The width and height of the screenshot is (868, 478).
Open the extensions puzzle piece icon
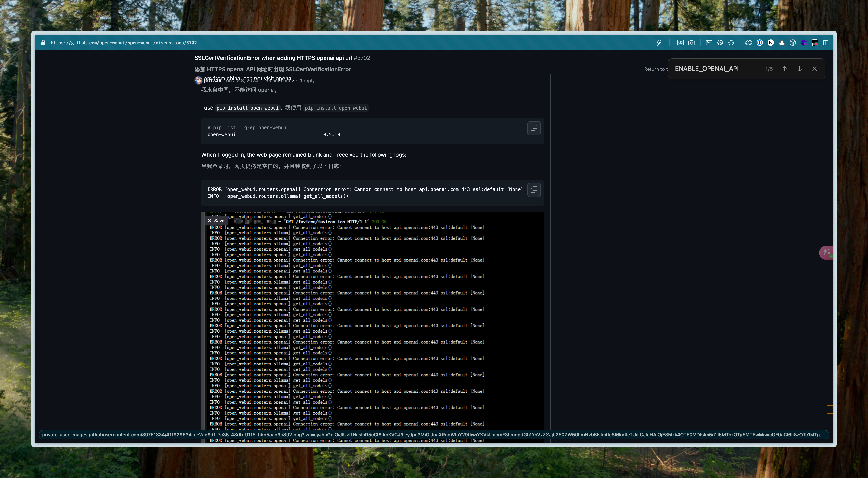pyautogui.click(x=748, y=43)
